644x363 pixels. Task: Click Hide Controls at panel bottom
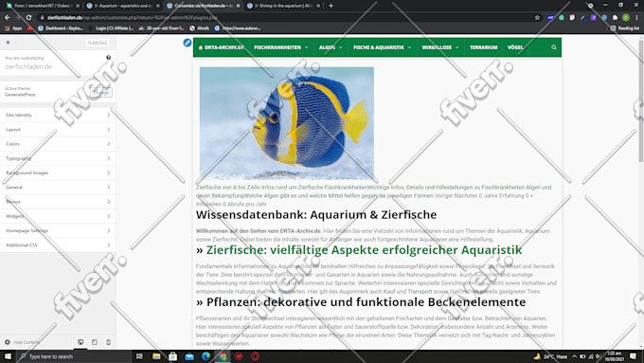pos(22,342)
